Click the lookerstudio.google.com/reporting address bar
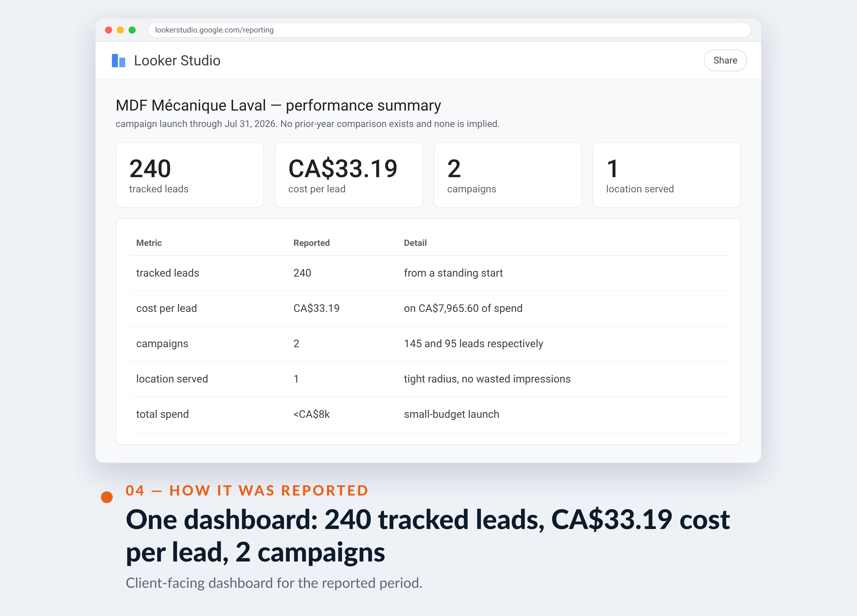857x616 pixels. coord(449,30)
